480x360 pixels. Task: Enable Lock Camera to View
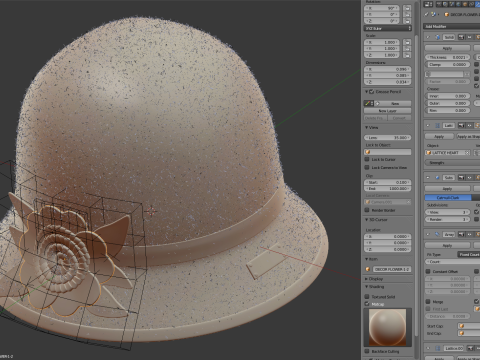[x=367, y=167]
